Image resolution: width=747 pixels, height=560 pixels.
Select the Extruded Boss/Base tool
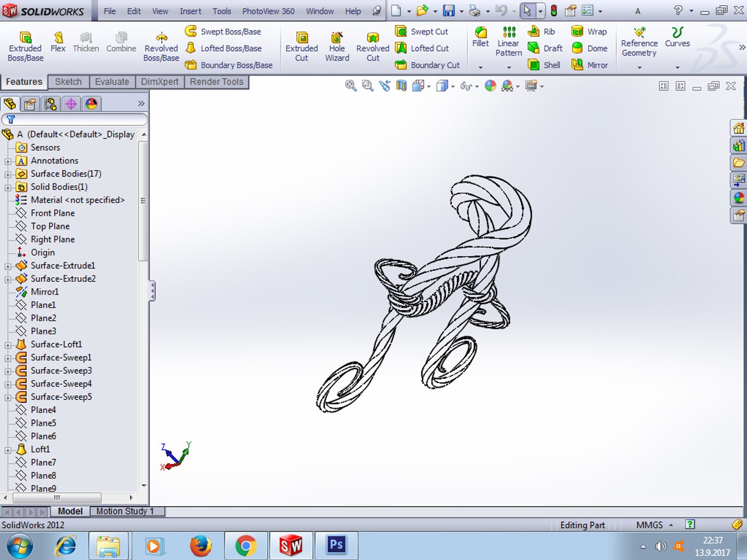pyautogui.click(x=25, y=47)
